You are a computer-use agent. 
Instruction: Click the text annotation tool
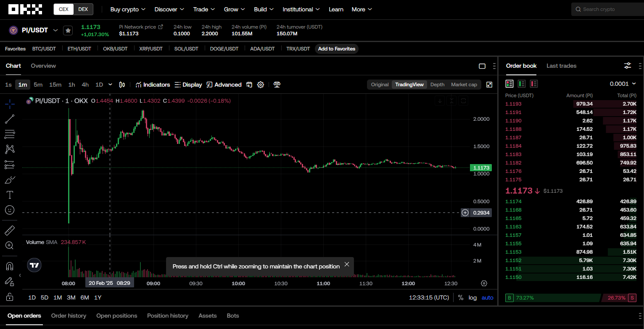[x=10, y=195]
